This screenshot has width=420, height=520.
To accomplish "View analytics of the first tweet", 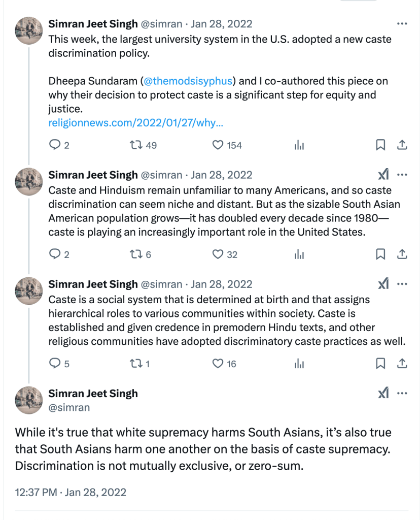I will point(299,145).
